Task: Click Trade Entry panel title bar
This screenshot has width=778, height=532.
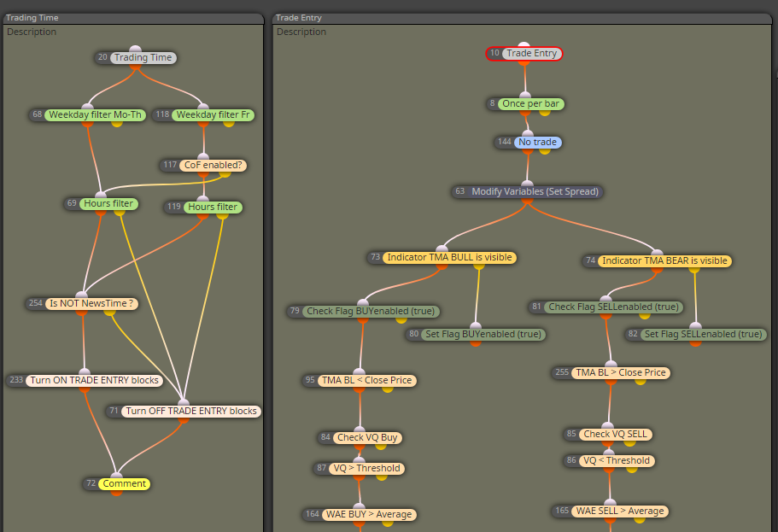Action: coord(523,18)
